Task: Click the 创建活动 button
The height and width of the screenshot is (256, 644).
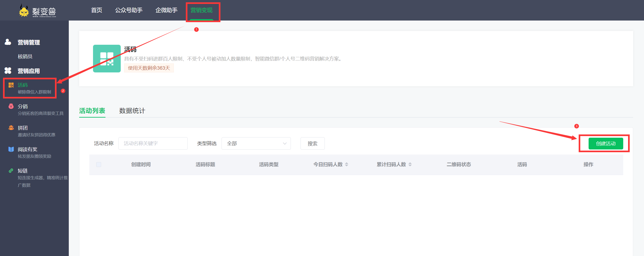Action: point(605,143)
